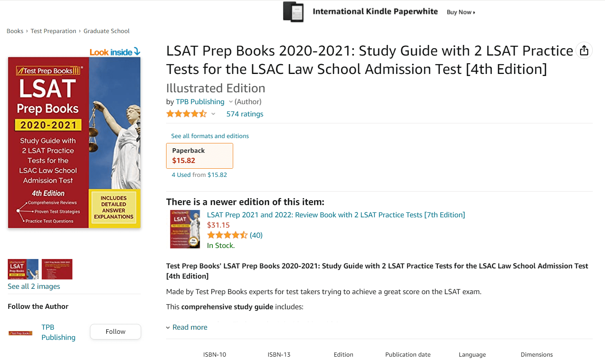Open "See all formats and editions"
605x364 pixels.
[210, 136]
